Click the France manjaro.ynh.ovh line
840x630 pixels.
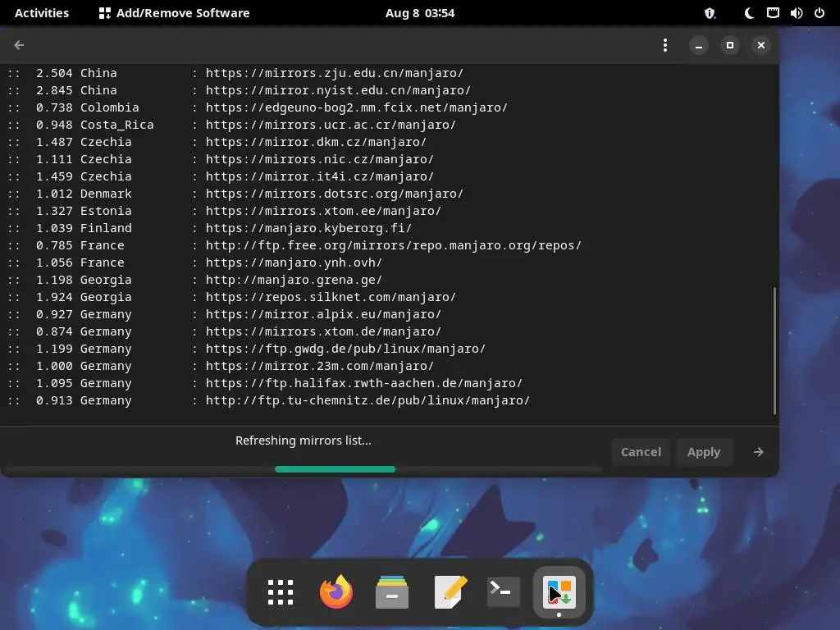tap(194, 262)
